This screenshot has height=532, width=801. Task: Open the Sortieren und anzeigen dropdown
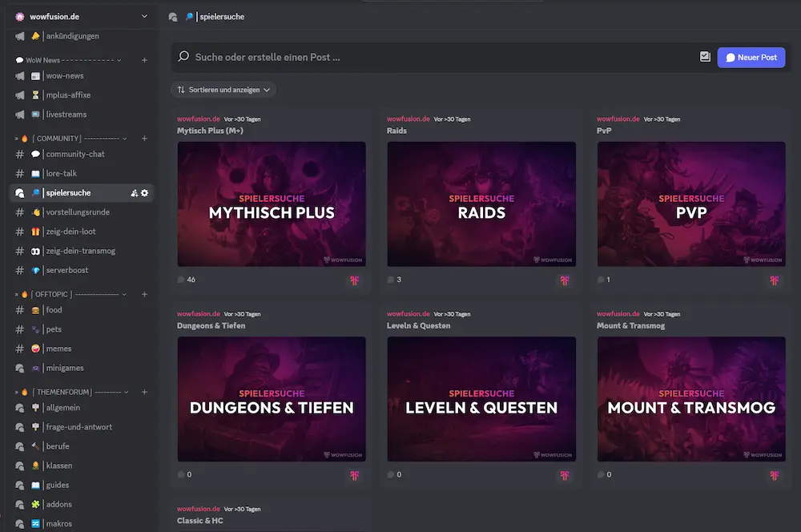pos(223,90)
